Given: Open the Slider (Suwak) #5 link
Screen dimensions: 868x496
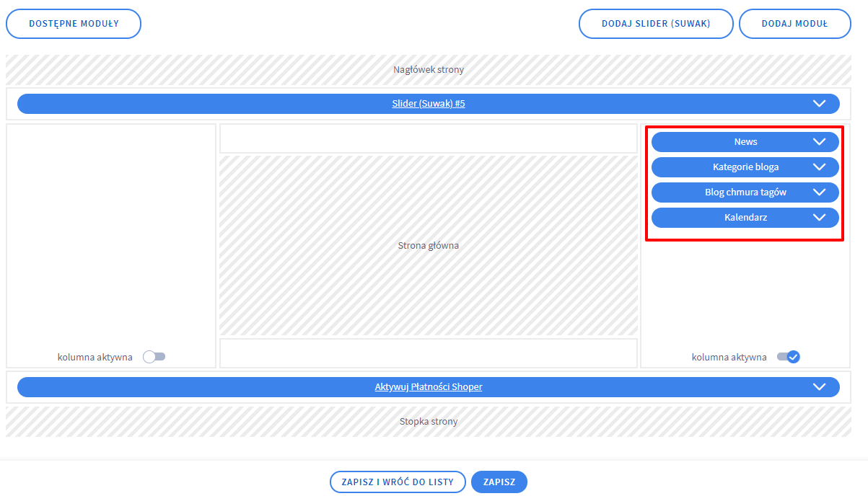Looking at the screenshot, I should pos(429,104).
